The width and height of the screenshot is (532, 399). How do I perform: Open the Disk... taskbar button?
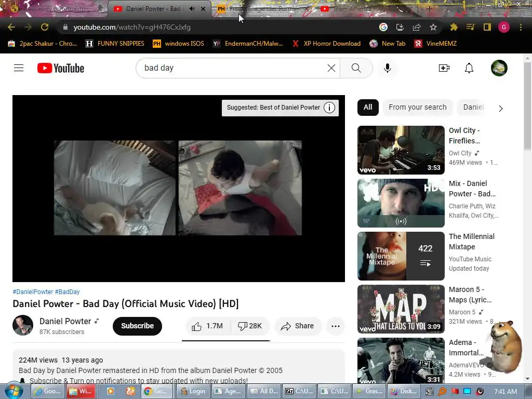[404, 391]
